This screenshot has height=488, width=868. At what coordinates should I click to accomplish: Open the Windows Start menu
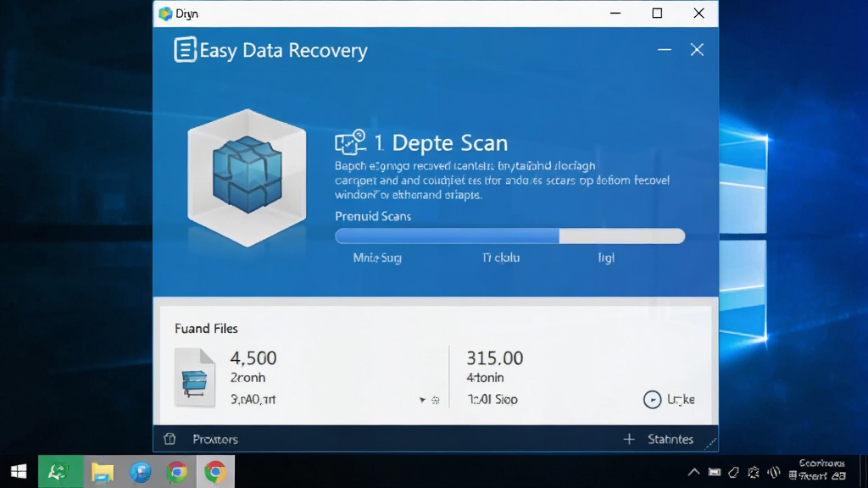coord(19,471)
